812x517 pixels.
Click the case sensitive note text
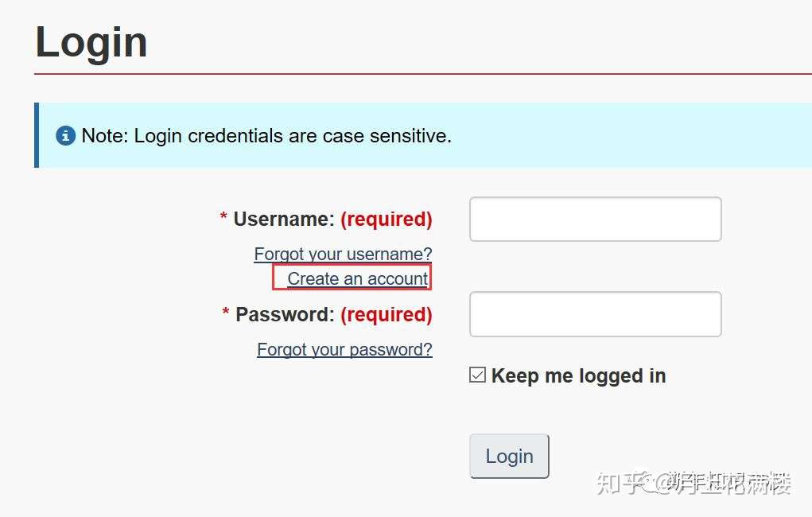coord(266,136)
